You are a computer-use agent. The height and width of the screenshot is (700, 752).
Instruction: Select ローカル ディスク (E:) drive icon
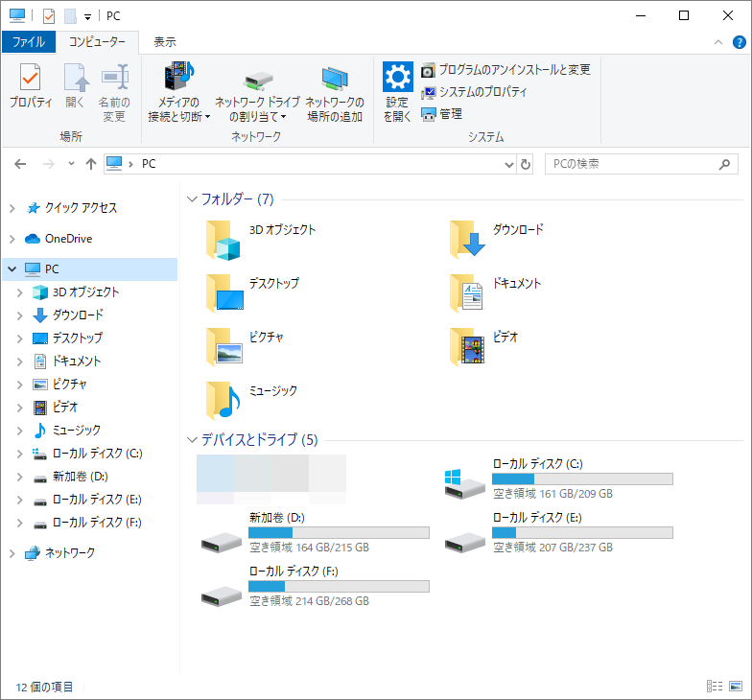tap(464, 543)
